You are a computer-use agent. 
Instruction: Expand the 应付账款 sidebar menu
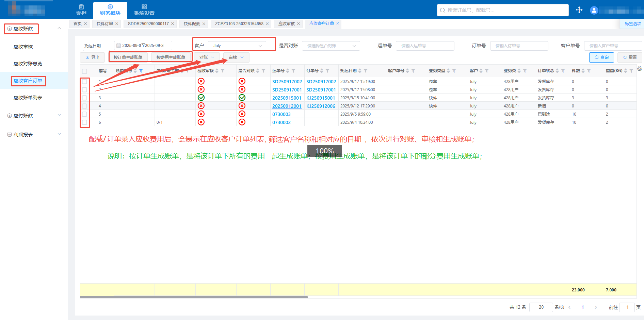click(34, 116)
